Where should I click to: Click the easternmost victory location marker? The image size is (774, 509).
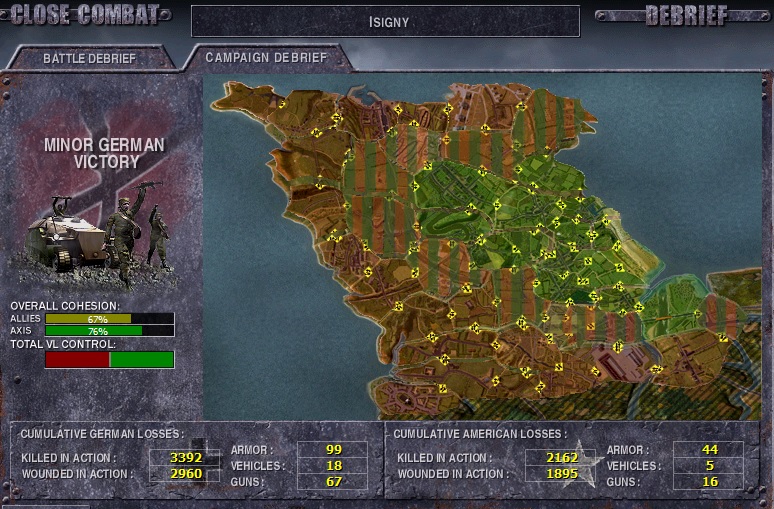(x=723, y=337)
